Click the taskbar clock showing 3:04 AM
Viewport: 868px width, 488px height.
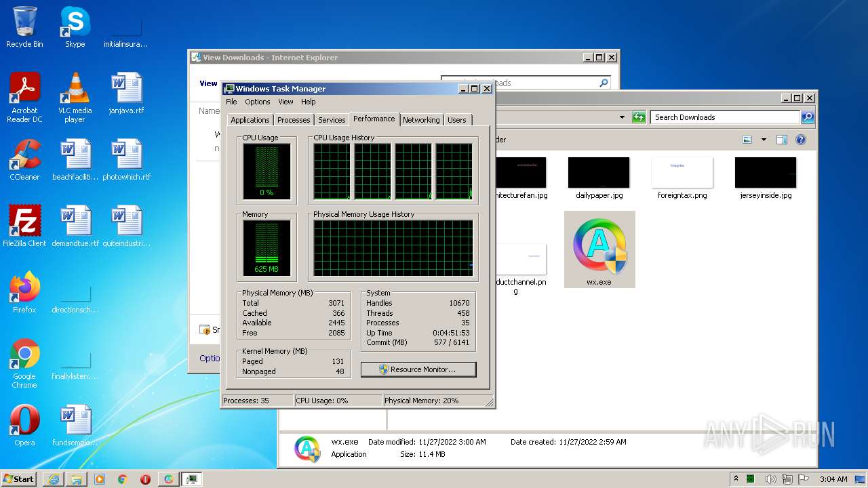coord(833,479)
